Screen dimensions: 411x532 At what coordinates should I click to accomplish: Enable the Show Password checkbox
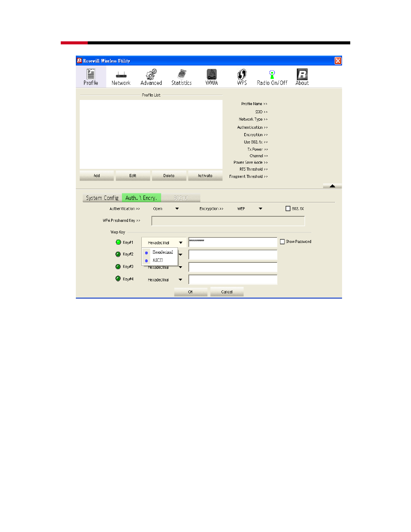click(282, 242)
